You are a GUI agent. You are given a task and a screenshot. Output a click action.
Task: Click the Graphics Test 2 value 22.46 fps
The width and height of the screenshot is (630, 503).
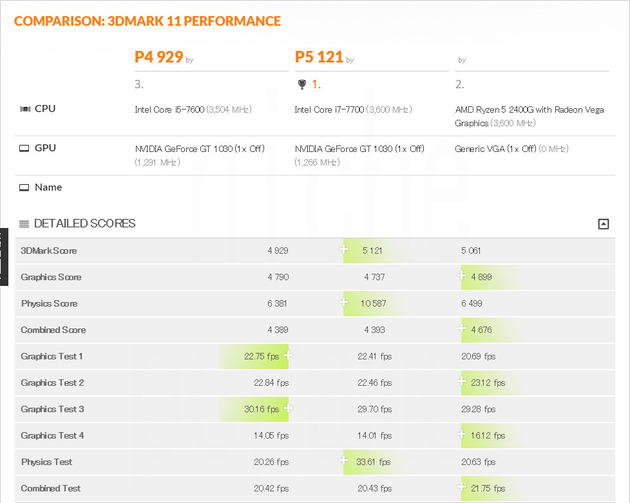pos(374,383)
